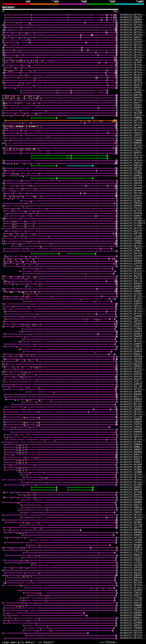Viewport: 146px width, 644px height.
Task: Click the UniRef100_B9RBN1 label
Action: [x=131, y=118]
